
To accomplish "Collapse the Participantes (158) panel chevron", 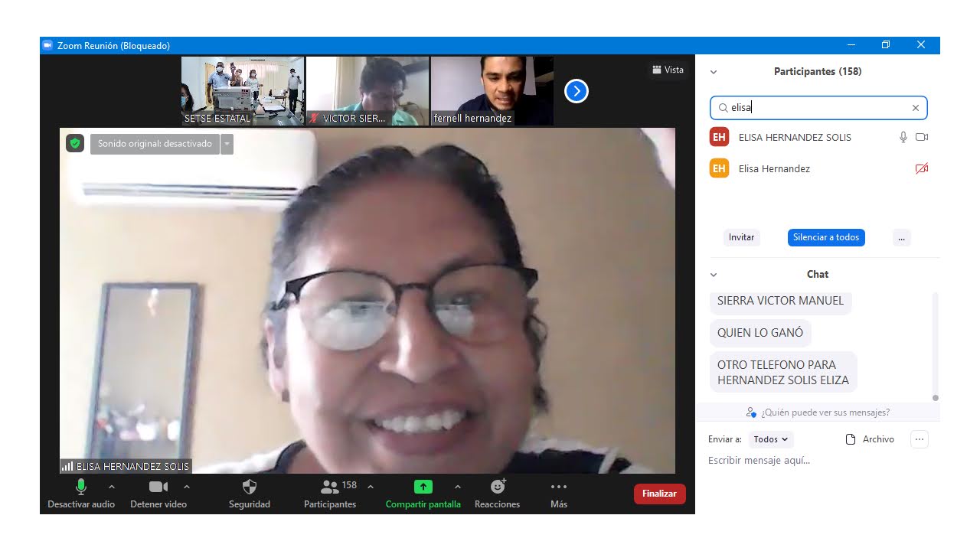I will click(714, 72).
